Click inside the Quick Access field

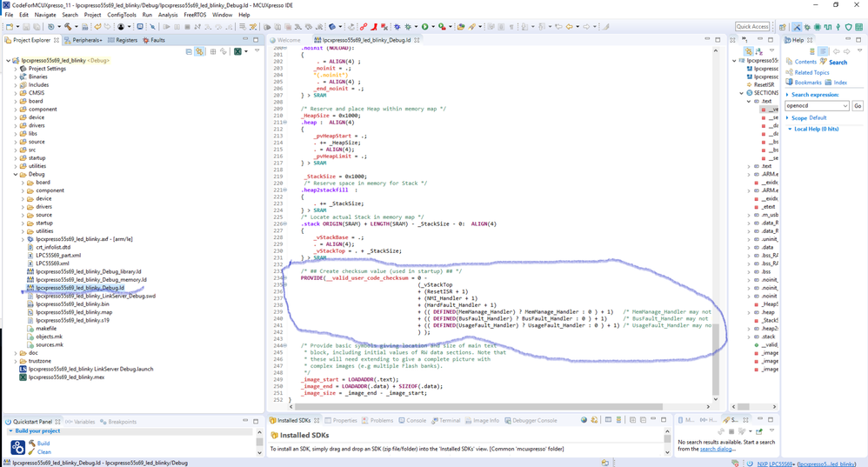[752, 27]
